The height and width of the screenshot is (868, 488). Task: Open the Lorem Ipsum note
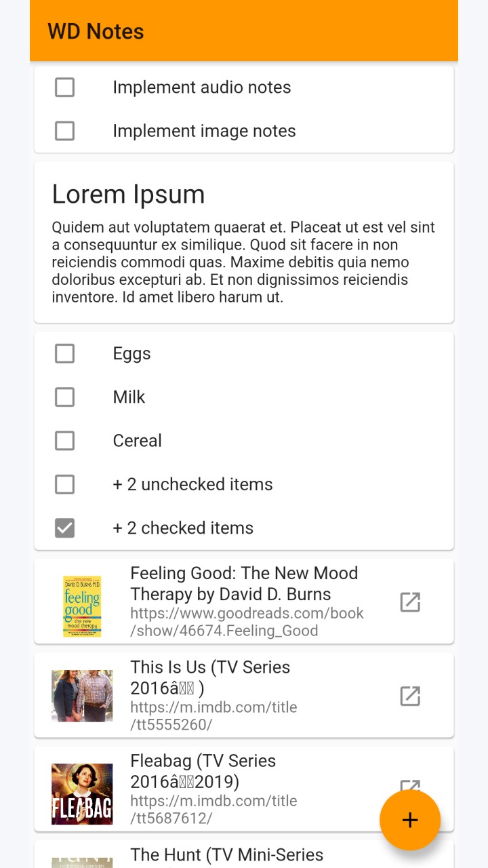244,242
